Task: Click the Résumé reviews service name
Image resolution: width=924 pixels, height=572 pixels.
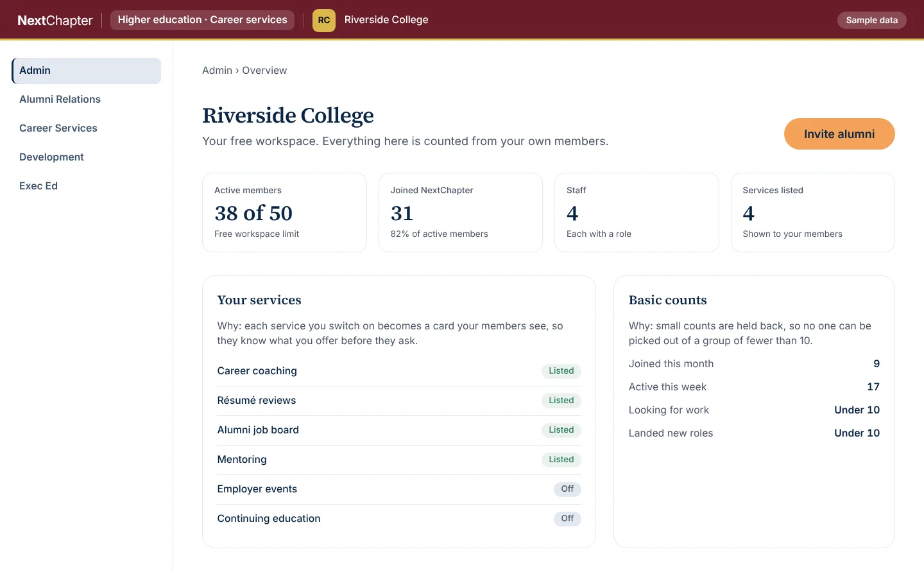Action: 257,401
